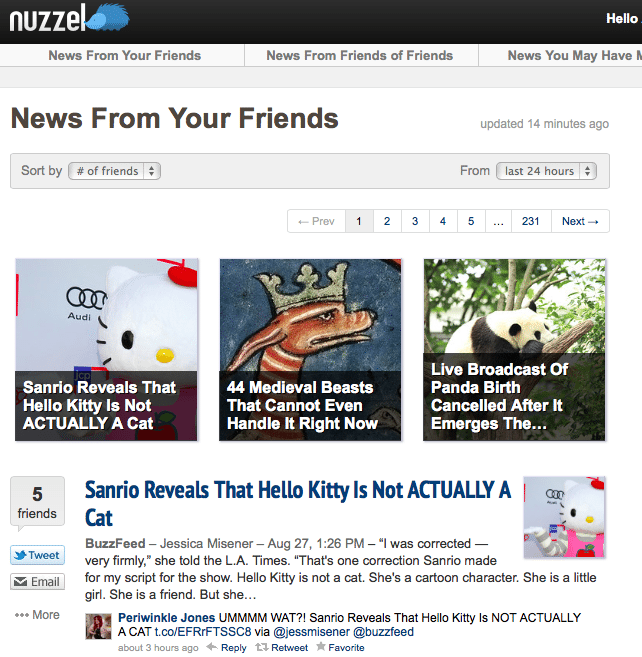
Task: Open Sanrio Reveals Hello Kitty headline link
Action: [x=298, y=503]
